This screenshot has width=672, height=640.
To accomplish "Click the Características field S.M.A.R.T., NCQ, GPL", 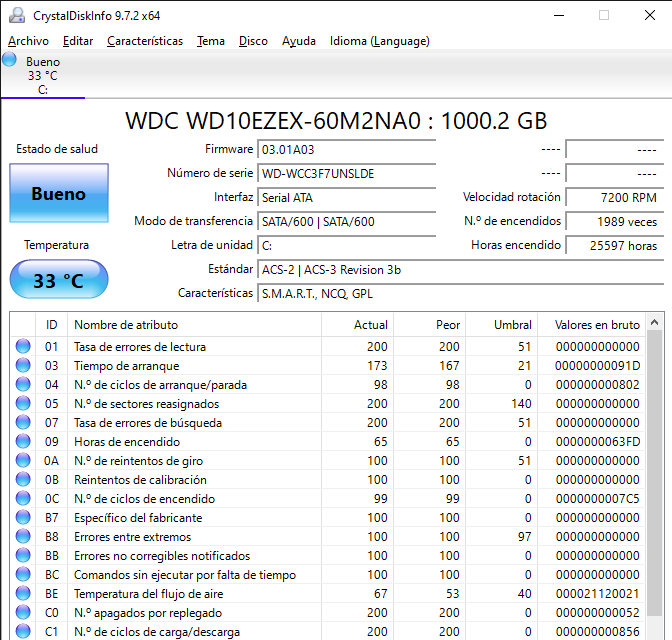I will 461,294.
